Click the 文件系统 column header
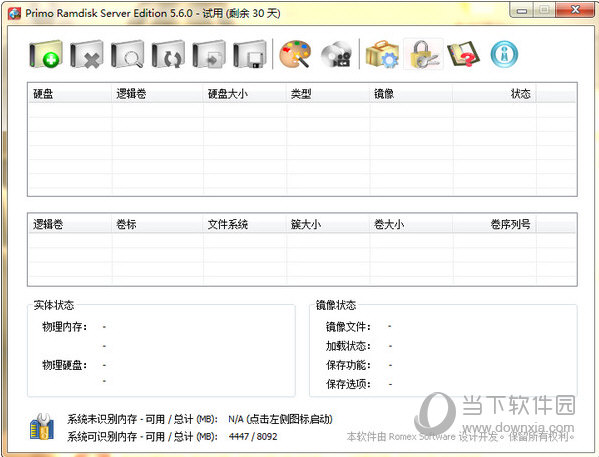Image resolution: width=599 pixels, height=457 pixels. click(244, 224)
